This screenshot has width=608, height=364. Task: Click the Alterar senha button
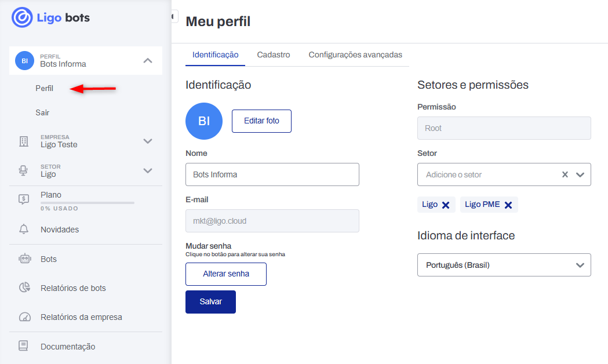tap(225, 274)
